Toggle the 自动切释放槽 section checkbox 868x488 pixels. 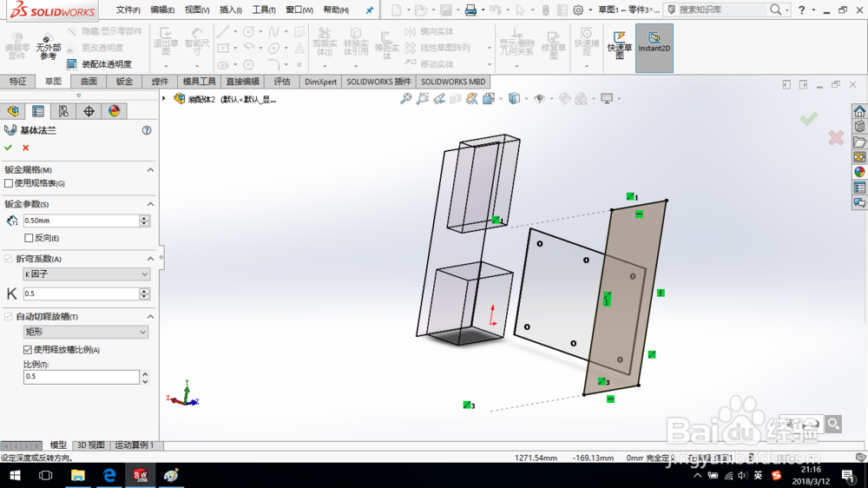(x=9, y=316)
